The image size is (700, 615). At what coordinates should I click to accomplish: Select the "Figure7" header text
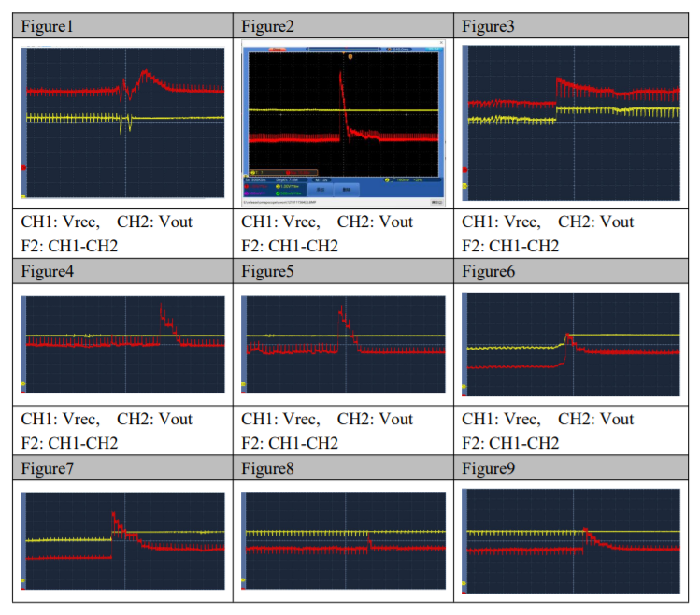coord(48,468)
